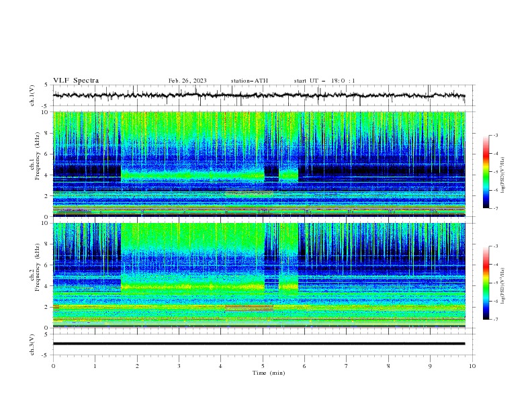This screenshot has height=411, width=532.
Task: Click time axis tick label "0"
Action: pyautogui.click(x=53, y=366)
